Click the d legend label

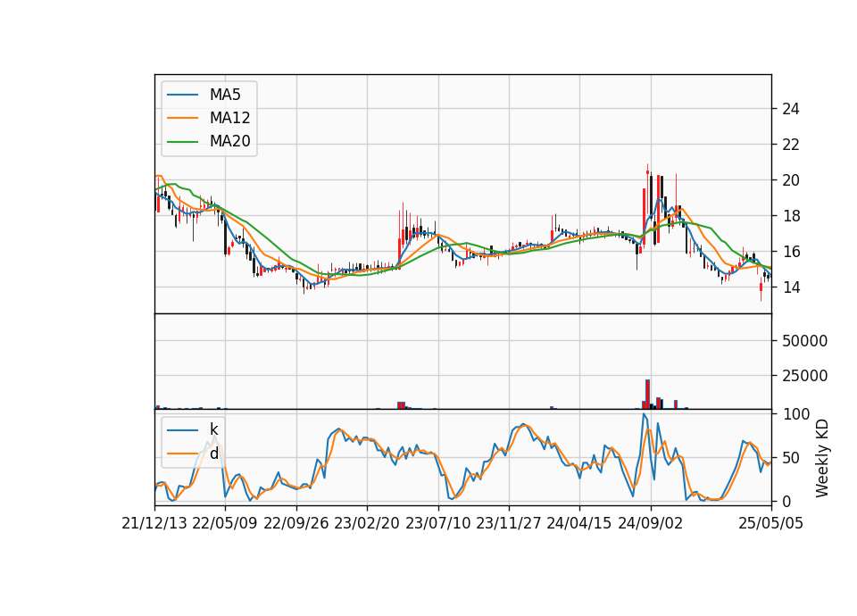click(x=213, y=454)
